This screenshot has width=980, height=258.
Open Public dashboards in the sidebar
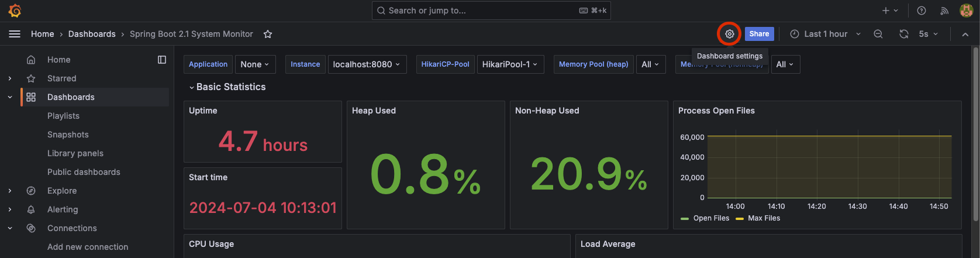tap(84, 172)
